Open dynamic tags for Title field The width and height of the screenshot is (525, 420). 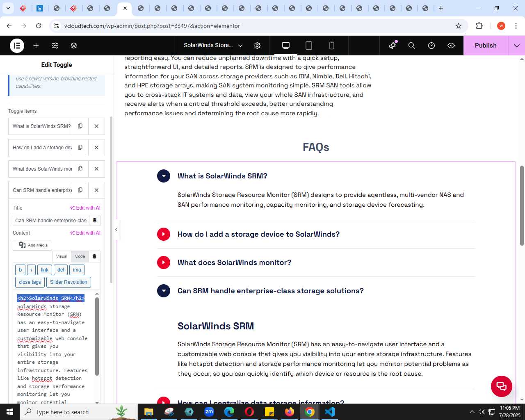click(95, 221)
